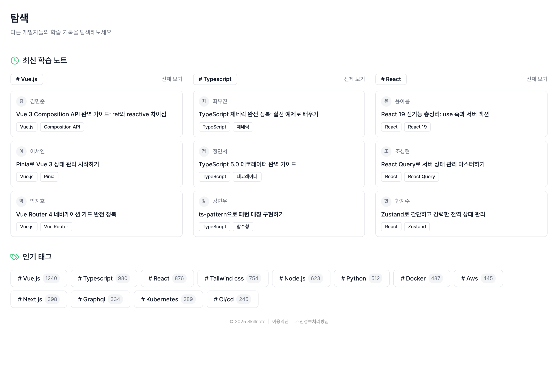Image resolution: width=558 pixels, height=392 pixels.
Task: Select the React Query tag chip
Action: [421, 177]
